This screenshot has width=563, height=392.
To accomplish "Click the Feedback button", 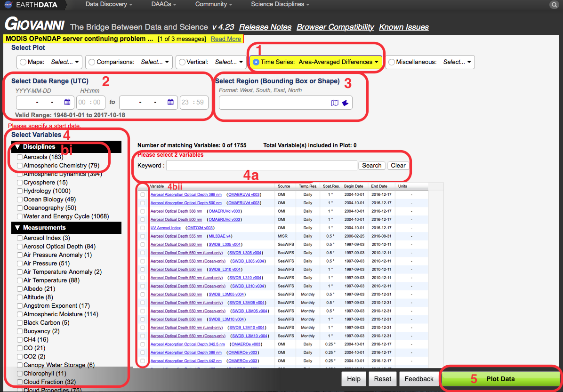I will tap(419, 379).
